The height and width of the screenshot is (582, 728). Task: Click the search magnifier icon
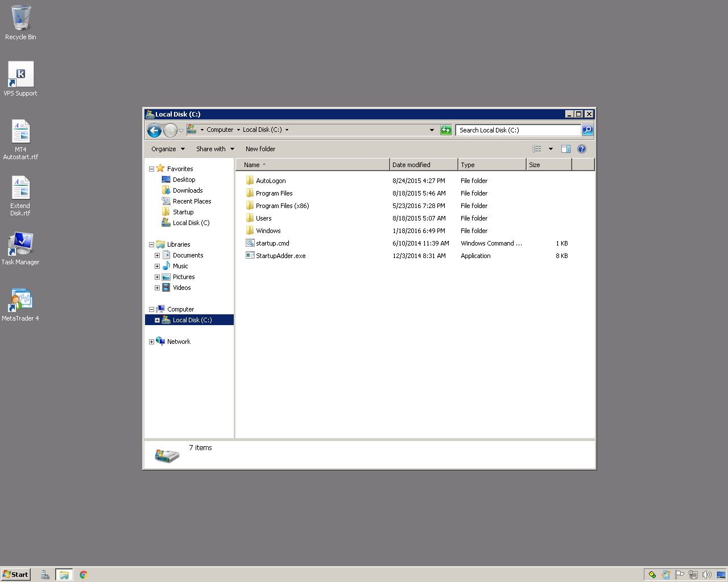[x=588, y=130]
